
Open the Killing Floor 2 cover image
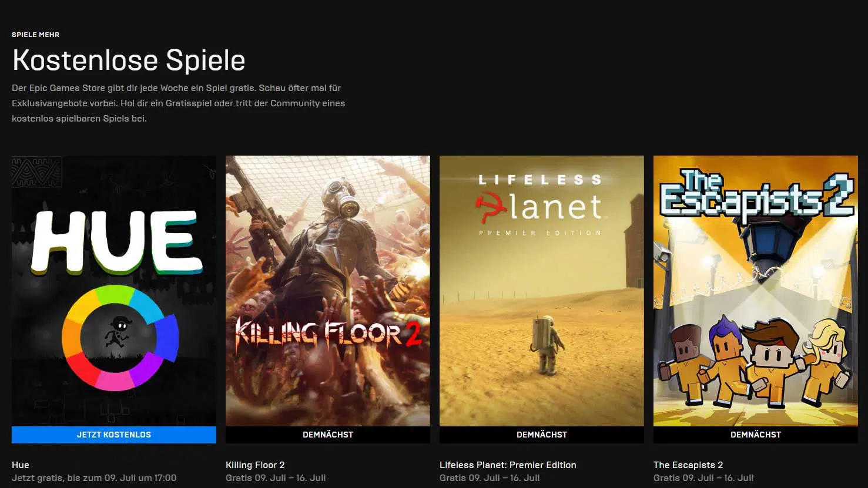[x=328, y=291]
